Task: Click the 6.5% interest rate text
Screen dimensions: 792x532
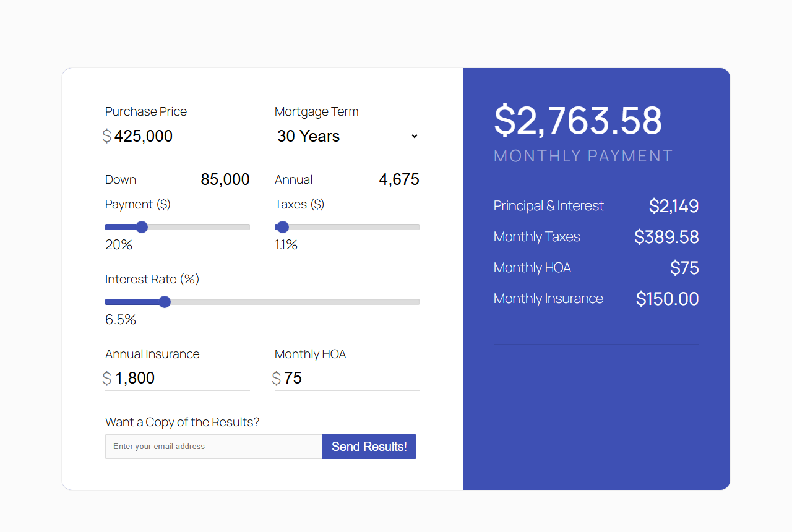Action: 121,320
